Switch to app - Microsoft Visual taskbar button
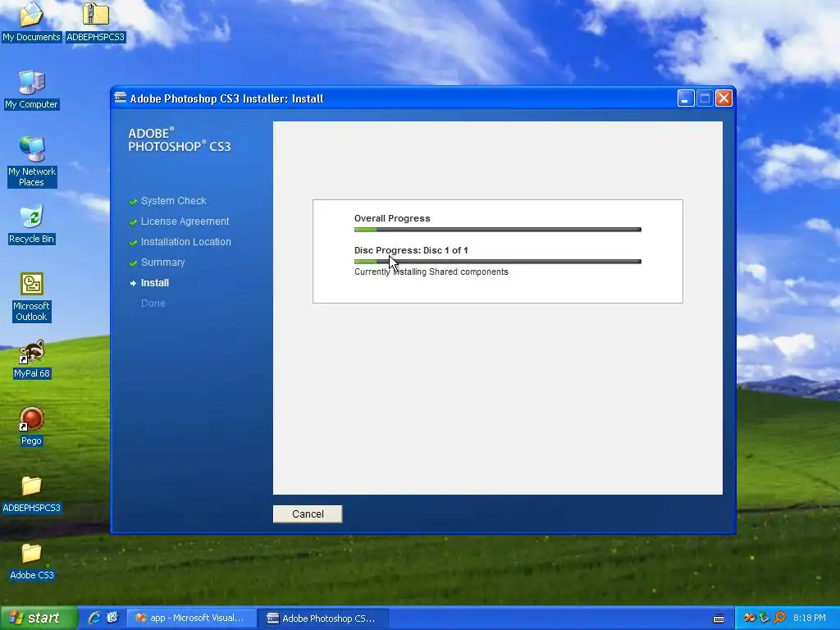 pos(191,618)
